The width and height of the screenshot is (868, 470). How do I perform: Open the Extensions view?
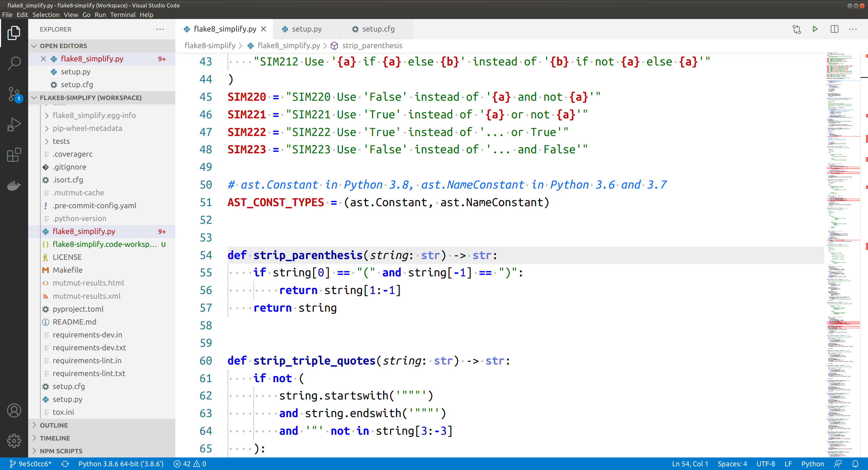coord(14,155)
